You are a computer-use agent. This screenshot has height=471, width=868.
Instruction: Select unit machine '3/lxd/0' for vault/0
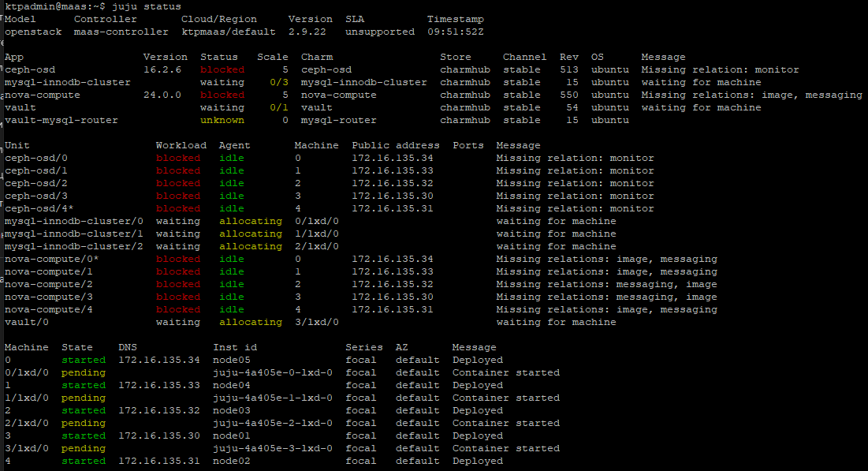[317, 323]
